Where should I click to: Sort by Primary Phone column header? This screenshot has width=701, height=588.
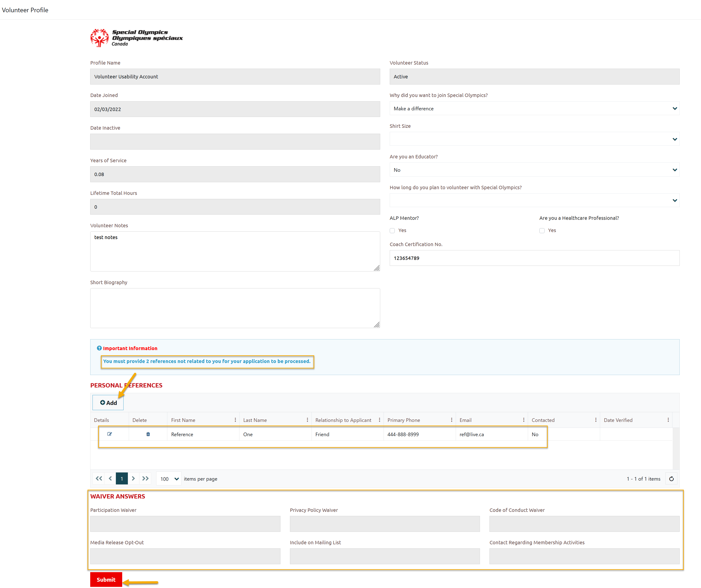(x=404, y=420)
